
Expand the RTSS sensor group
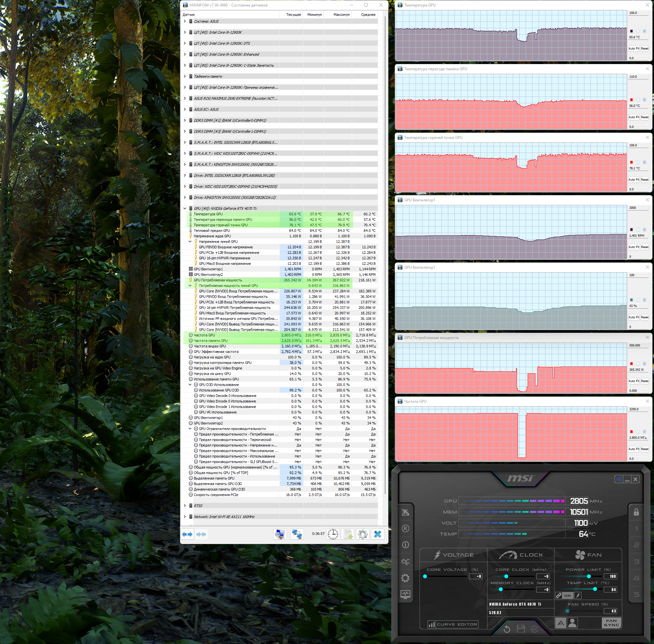(x=185, y=506)
